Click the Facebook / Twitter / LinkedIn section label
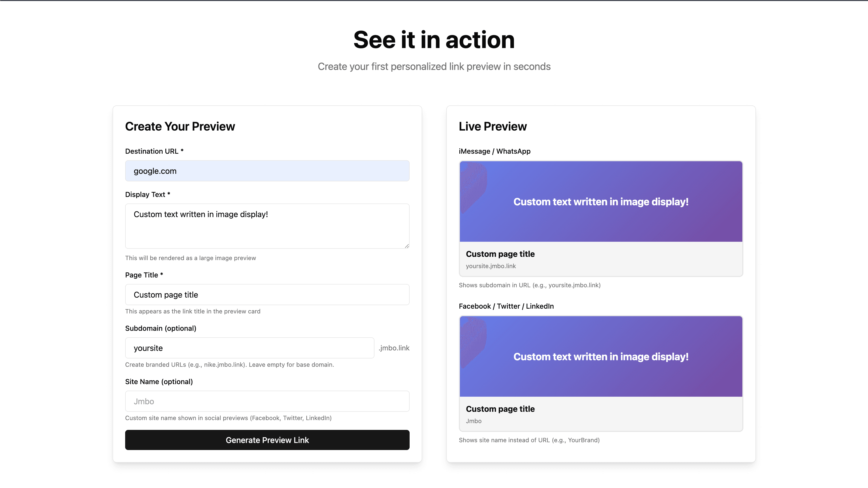Viewport: 868px width, 488px height. (506, 306)
